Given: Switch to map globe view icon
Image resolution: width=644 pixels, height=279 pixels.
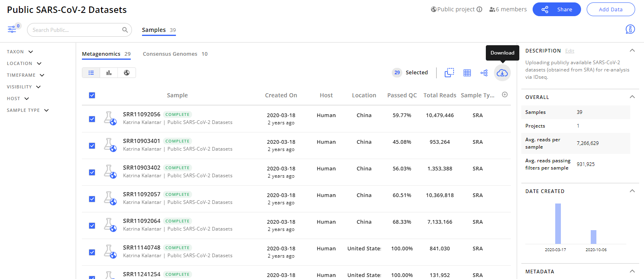Looking at the screenshot, I should click(127, 73).
